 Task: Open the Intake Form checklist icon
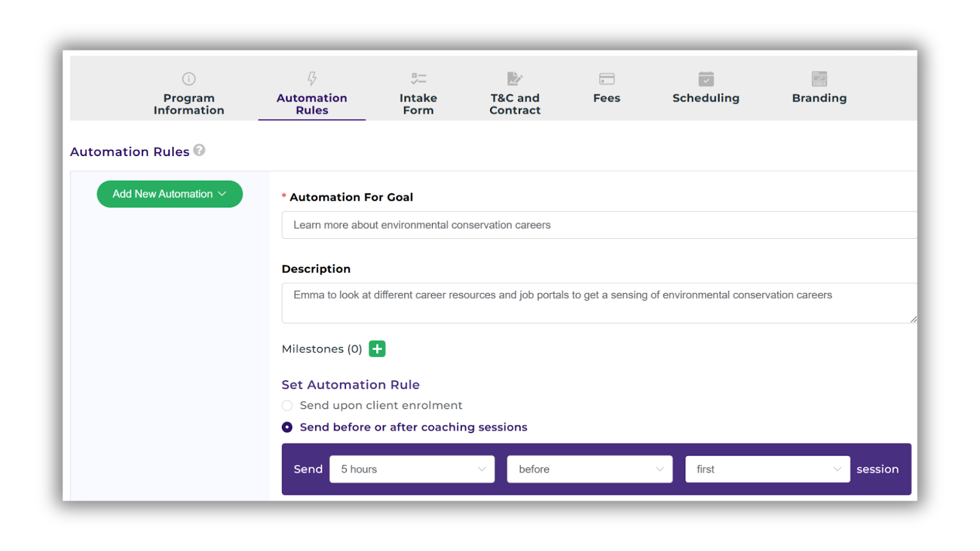pos(418,77)
